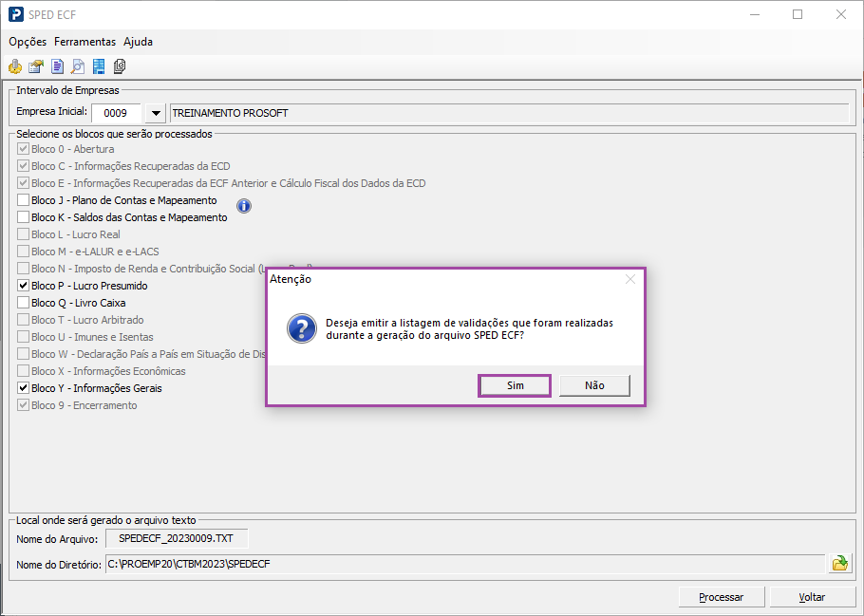Viewport: 864px width, 616px height.
Task: Click the Bloco C checkbox
Action: point(23,166)
